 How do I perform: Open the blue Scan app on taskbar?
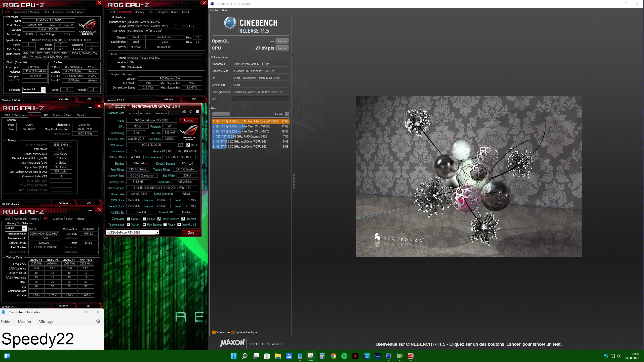[289, 356]
